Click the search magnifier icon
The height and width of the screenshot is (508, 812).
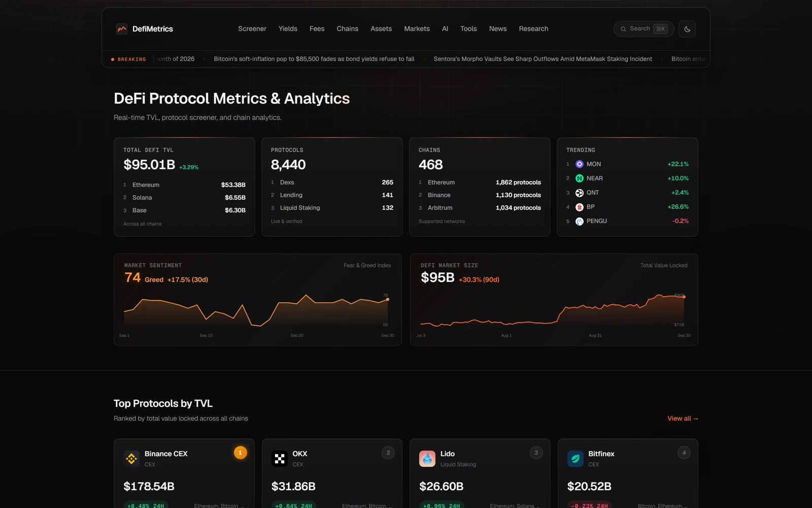pos(623,29)
